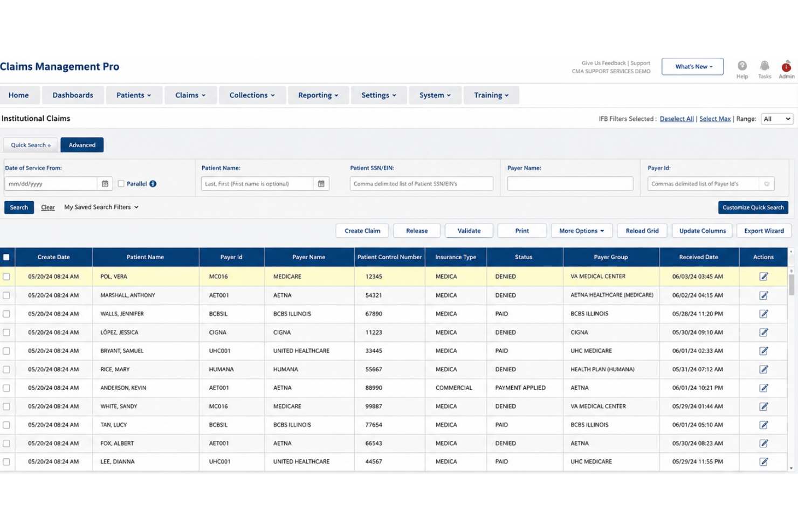Check the row for POL, VERA
Viewport: 798px width, 532px height.
click(6, 277)
